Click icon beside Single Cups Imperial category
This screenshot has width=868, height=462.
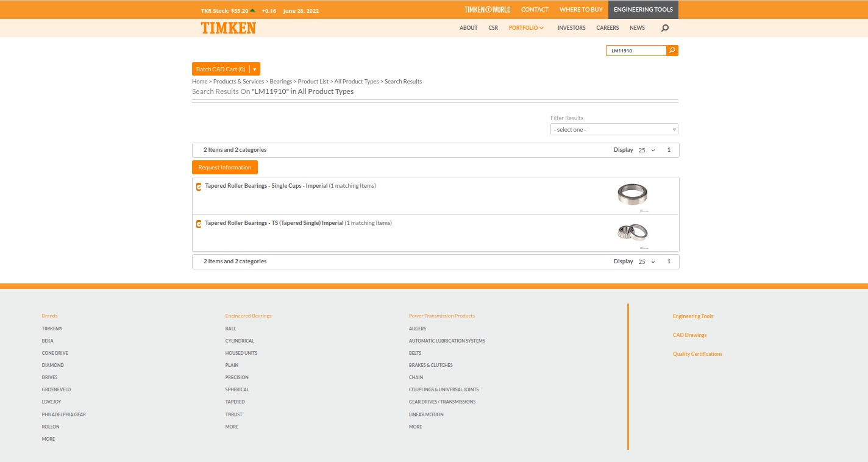point(199,187)
